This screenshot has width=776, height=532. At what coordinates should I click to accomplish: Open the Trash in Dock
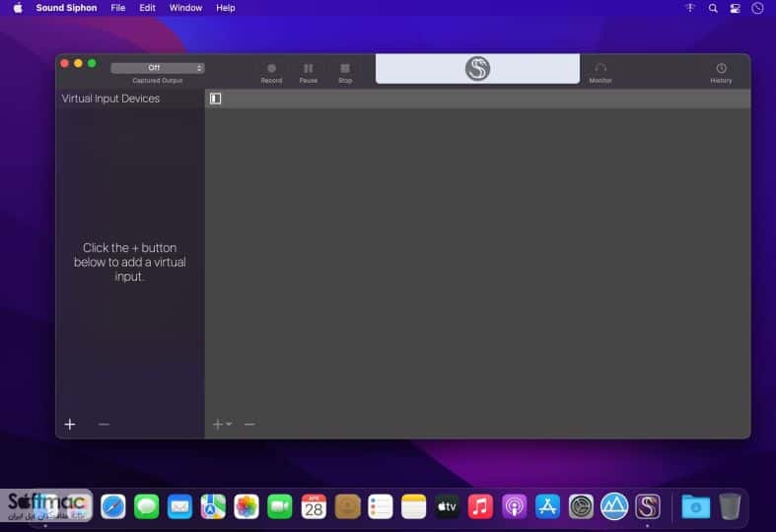click(x=730, y=506)
